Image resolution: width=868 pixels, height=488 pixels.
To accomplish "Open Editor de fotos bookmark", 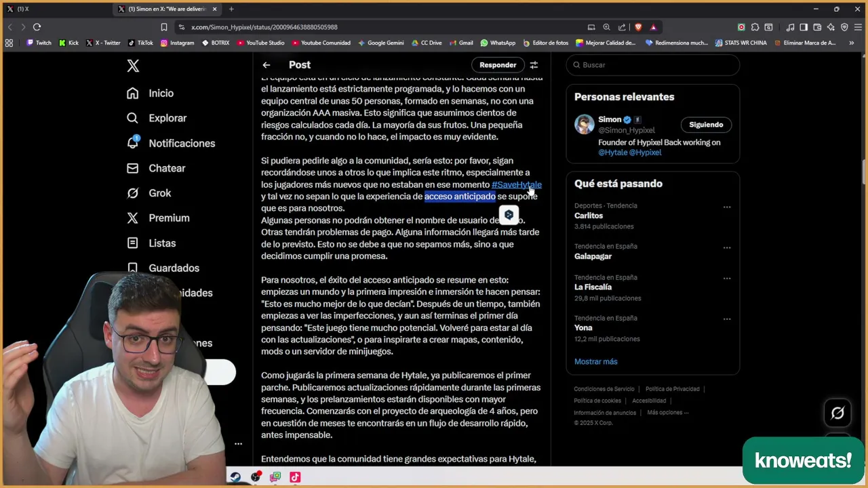I will 546,43.
